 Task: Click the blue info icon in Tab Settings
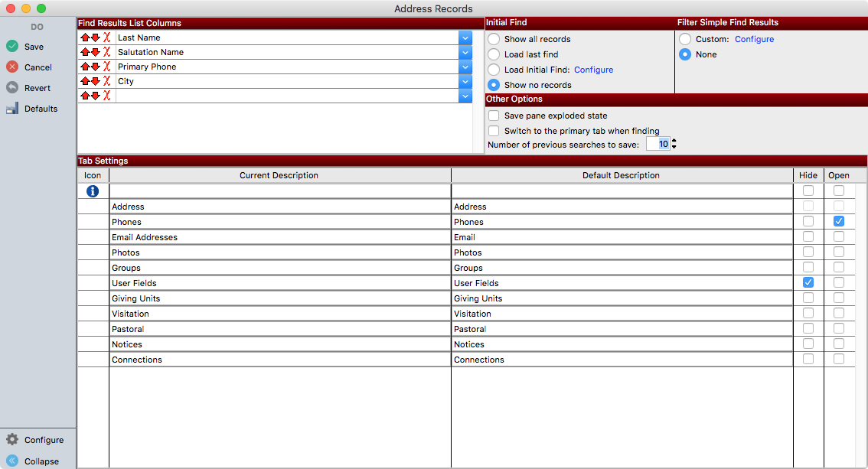93,191
